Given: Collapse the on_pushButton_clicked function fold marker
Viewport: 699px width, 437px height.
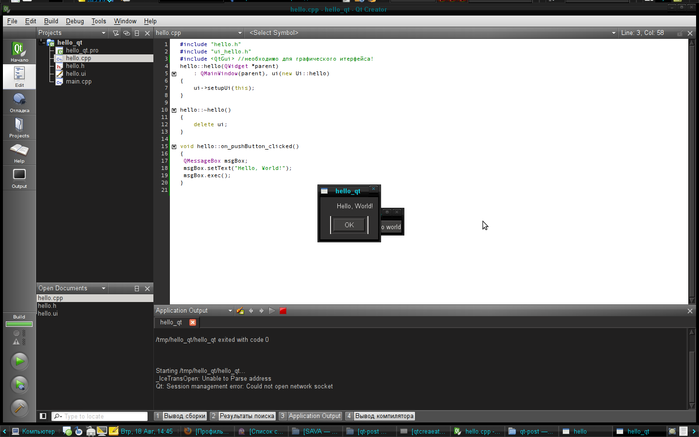Looking at the screenshot, I should pyautogui.click(x=174, y=146).
